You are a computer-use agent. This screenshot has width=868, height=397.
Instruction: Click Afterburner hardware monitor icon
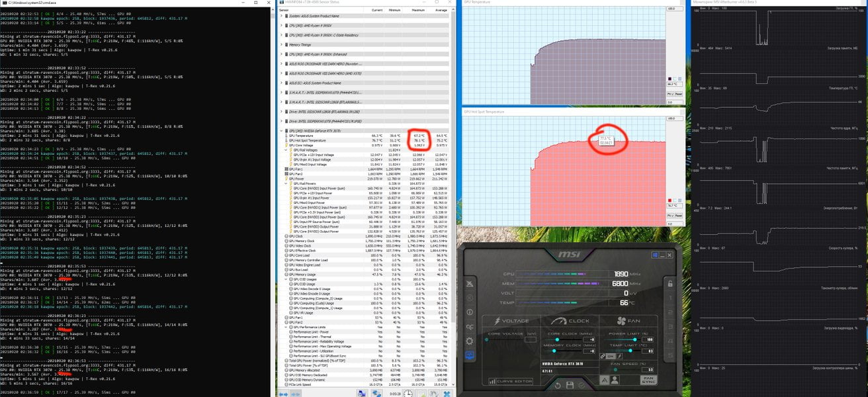pyautogui.click(x=470, y=355)
